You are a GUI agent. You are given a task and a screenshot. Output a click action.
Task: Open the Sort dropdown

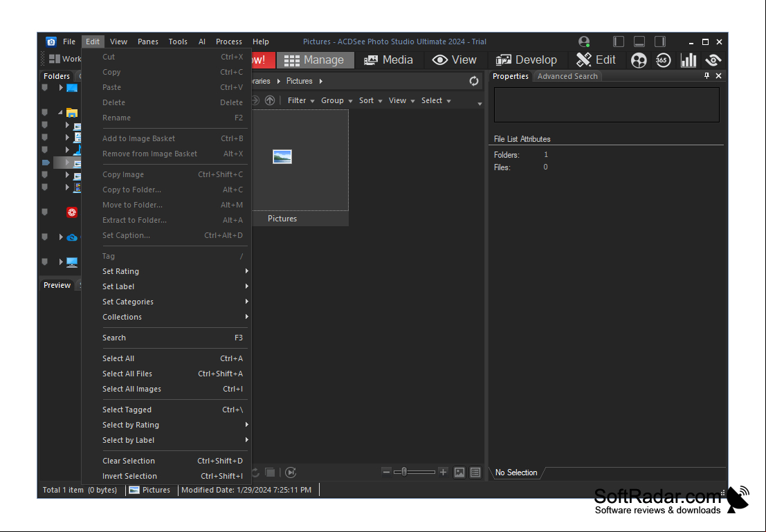[370, 100]
